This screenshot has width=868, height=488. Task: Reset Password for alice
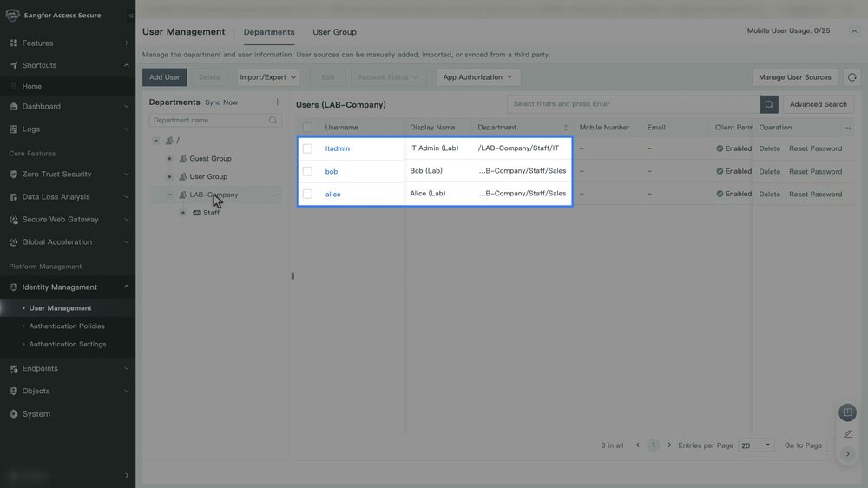[x=815, y=194]
